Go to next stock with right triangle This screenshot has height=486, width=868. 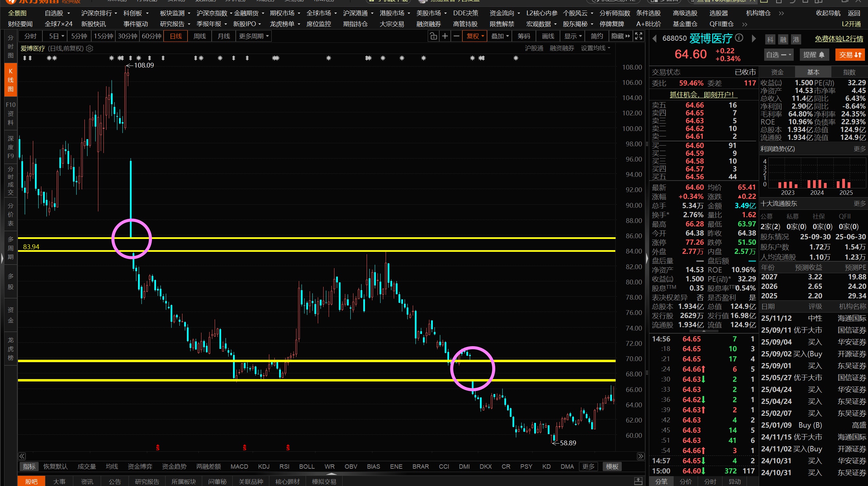coord(754,39)
